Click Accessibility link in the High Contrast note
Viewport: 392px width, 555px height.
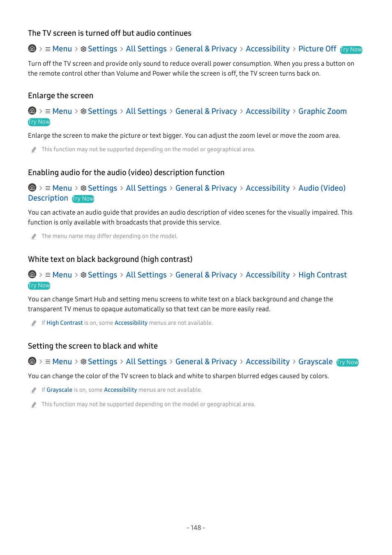coord(131,323)
